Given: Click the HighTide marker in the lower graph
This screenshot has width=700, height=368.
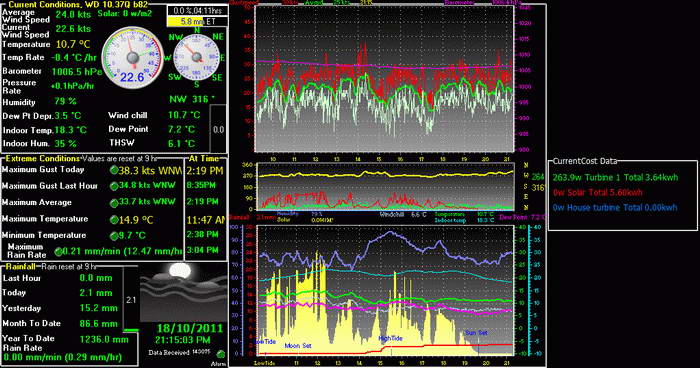Looking at the screenshot, I should pyautogui.click(x=391, y=338).
